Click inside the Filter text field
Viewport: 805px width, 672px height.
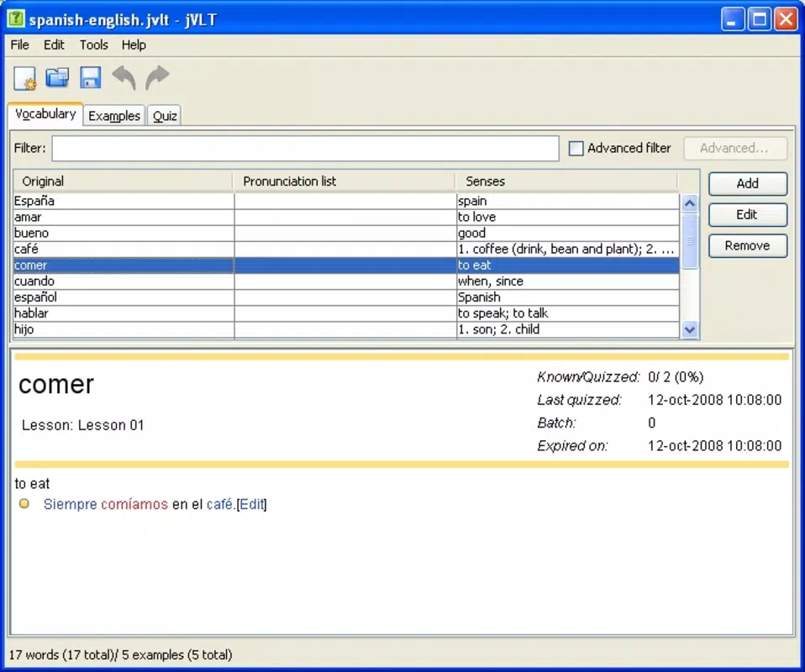coord(306,149)
